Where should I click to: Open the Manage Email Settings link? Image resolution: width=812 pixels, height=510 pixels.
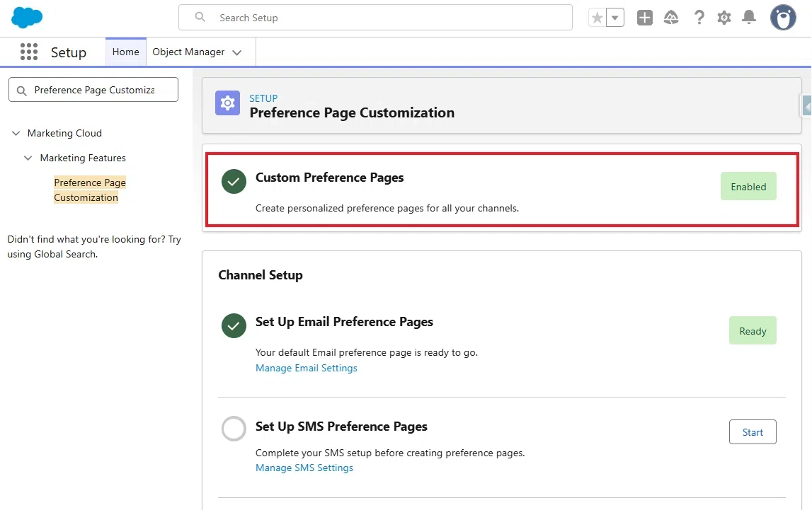[306, 368]
